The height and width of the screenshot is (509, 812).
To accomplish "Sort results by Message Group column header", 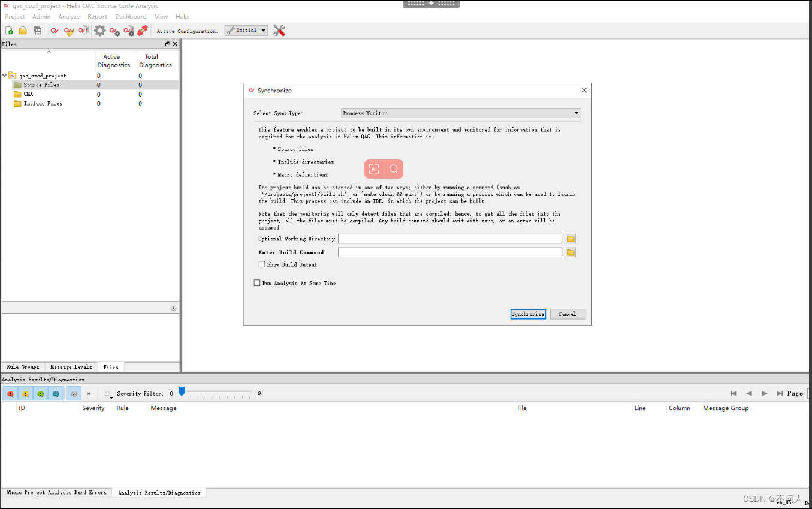I will coord(726,408).
